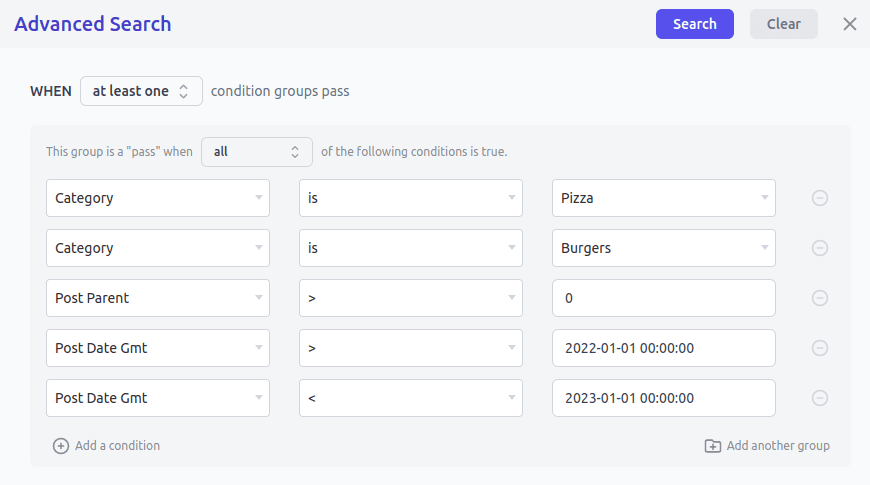The image size is (870, 485).
Task: Open the "at least one" group match dropdown
Action: pos(141,91)
